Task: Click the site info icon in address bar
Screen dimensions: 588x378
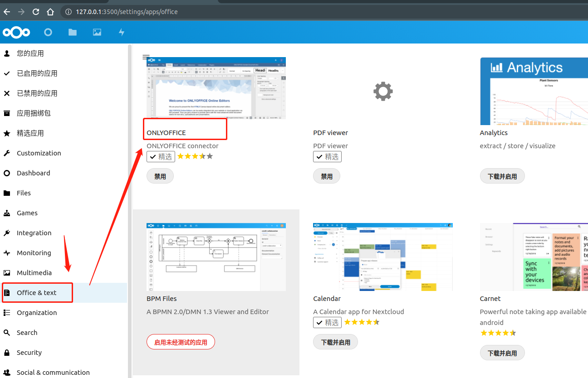Action: [69, 12]
